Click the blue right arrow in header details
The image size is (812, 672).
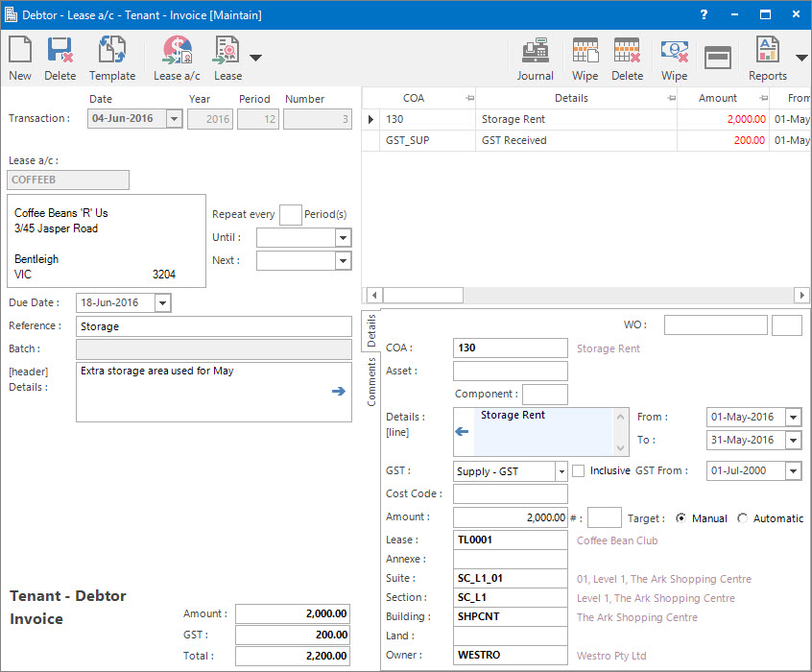(339, 391)
